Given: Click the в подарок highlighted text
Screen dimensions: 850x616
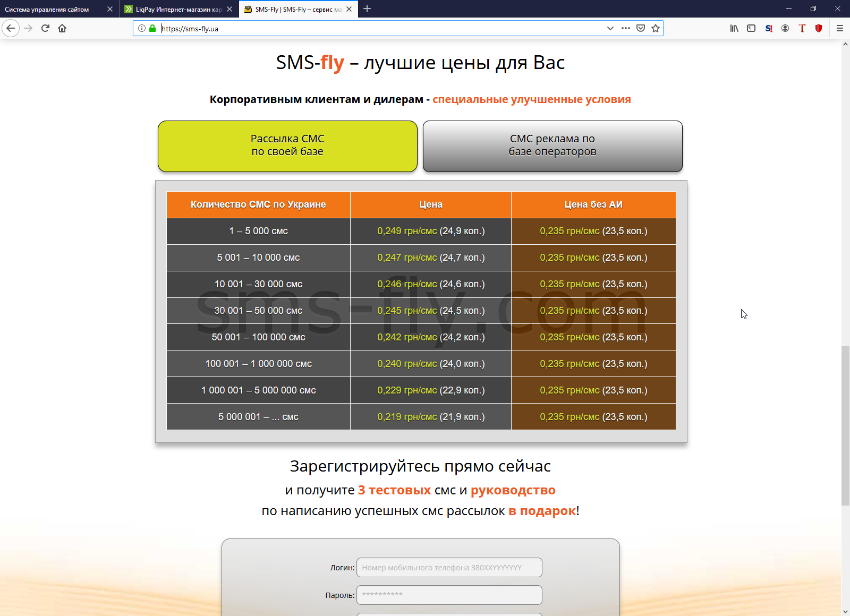Looking at the screenshot, I should coord(542,511).
